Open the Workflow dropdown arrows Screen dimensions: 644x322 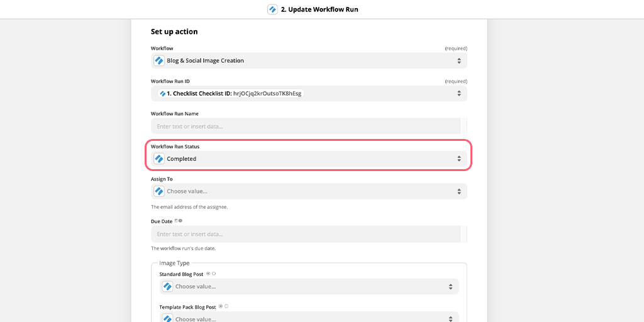coord(459,61)
